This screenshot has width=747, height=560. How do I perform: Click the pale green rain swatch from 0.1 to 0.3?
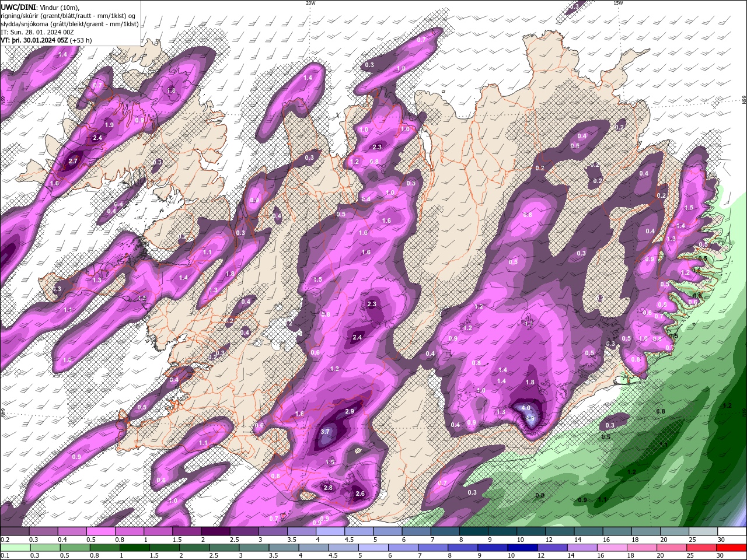tap(15, 548)
